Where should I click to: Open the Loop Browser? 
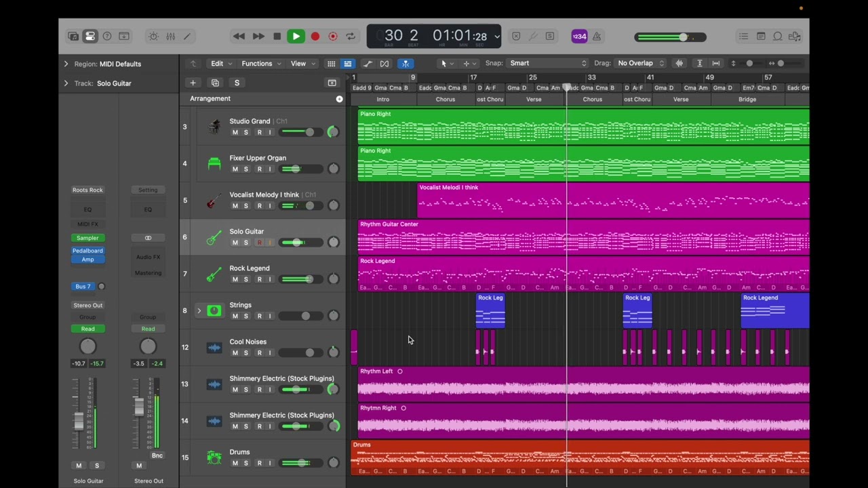778,37
